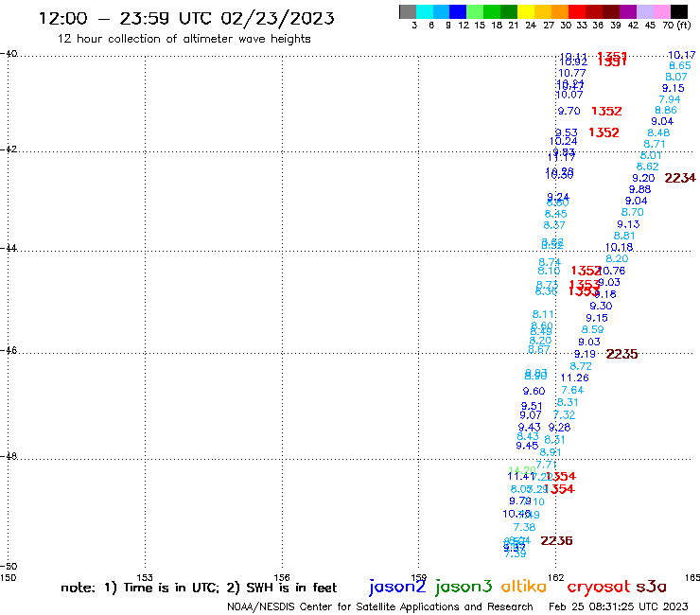Click the wave height value 9.70
The height and width of the screenshot is (615, 700).
coord(569,111)
